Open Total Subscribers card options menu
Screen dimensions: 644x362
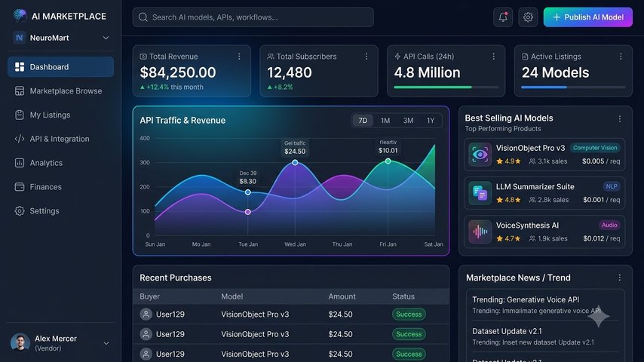366,57
